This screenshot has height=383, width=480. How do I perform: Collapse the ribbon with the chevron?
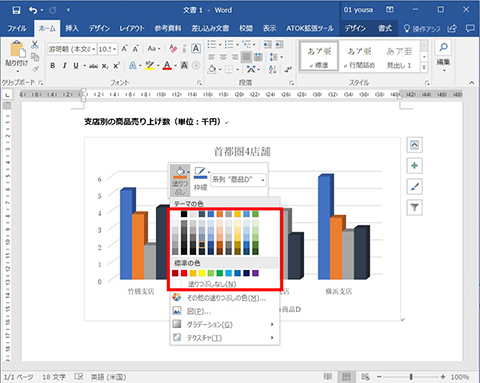pos(471,82)
